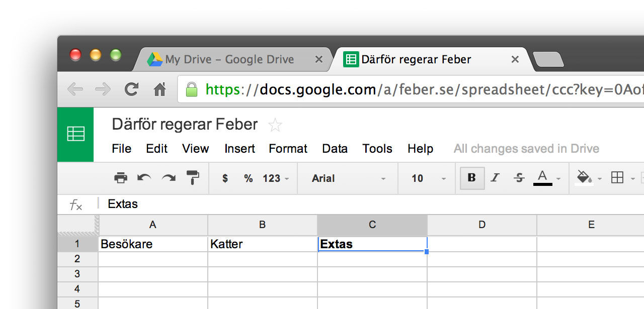Click the All changes saved in Drive link
Screen dimensions: 644x309
526,149
